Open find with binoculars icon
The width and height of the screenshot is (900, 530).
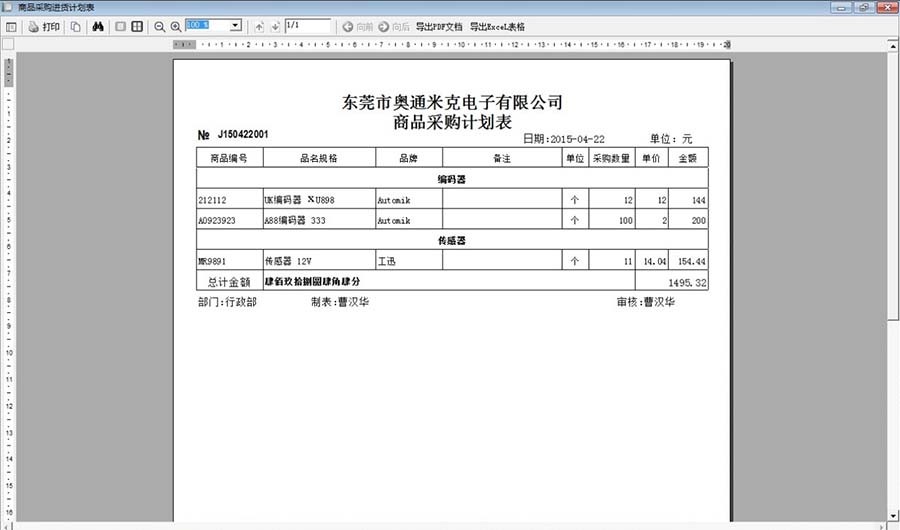tap(98, 27)
